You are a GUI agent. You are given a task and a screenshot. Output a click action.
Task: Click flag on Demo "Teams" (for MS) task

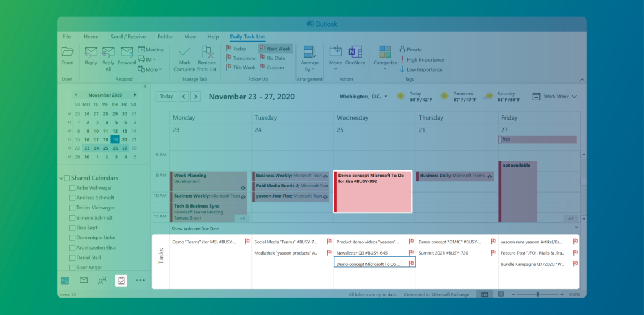[247, 242]
